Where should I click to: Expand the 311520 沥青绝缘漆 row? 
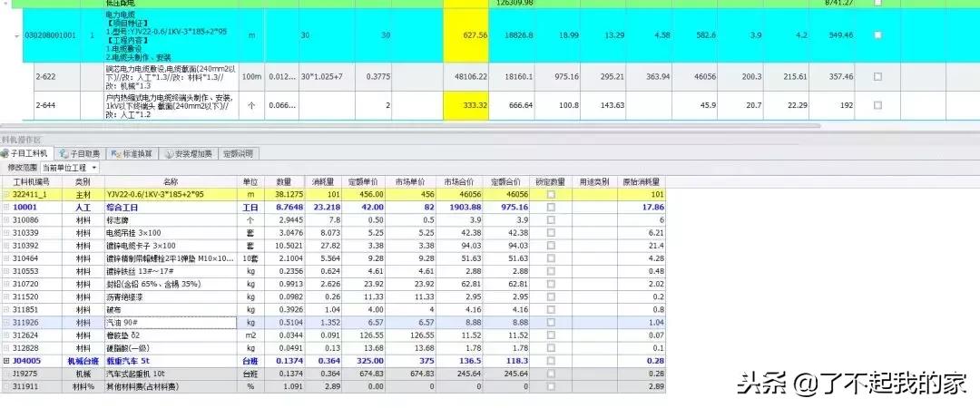[6, 296]
